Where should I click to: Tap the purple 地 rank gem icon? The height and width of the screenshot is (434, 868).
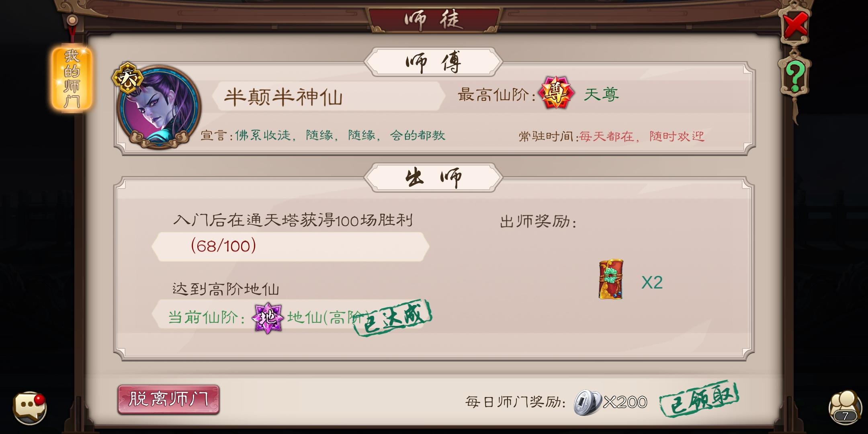268,318
